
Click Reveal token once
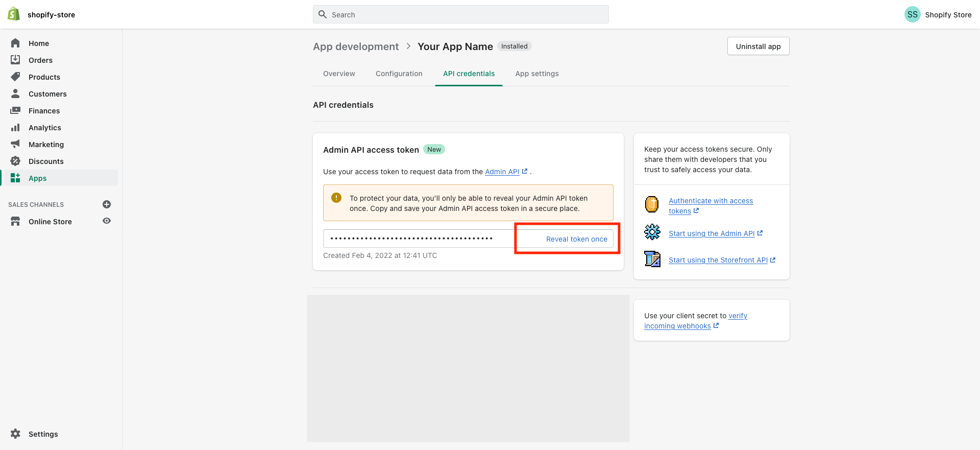coord(577,239)
